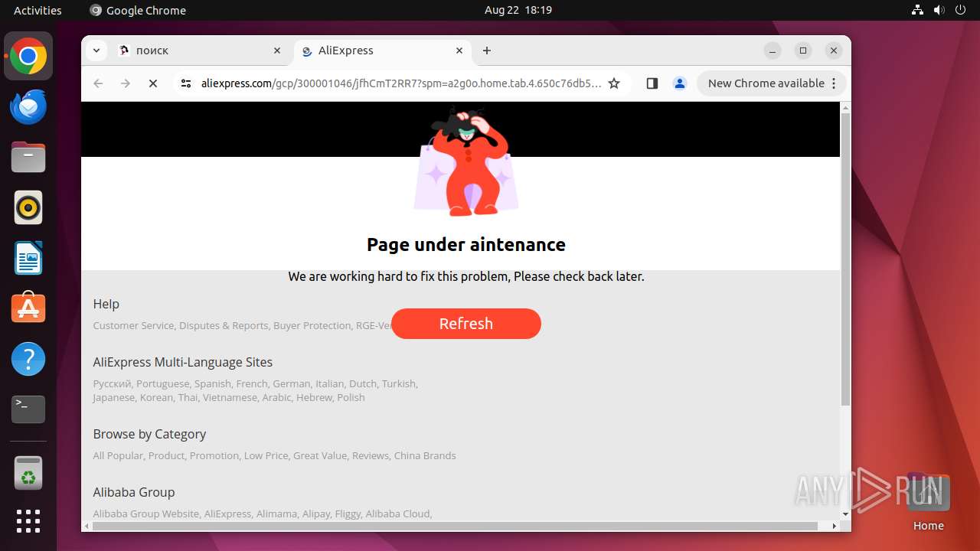980x551 pixels.
Task: Open the Great Value link
Action: coord(319,455)
